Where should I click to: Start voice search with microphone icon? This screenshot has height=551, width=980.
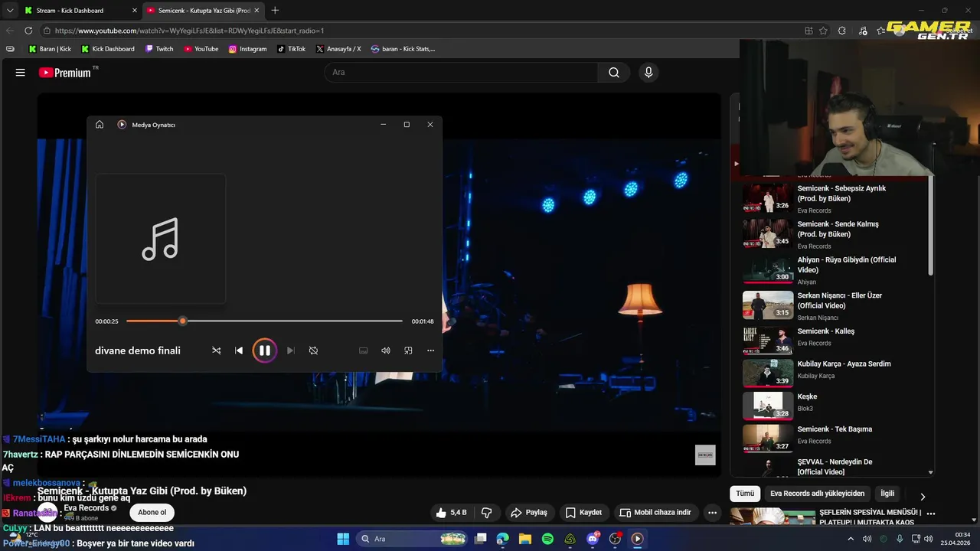(648, 73)
